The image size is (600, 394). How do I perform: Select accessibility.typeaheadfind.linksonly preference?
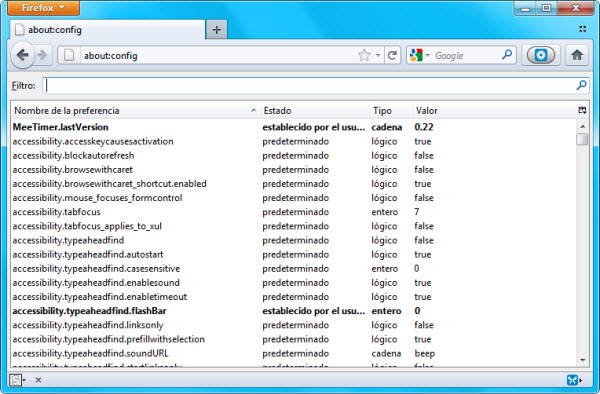293,325
